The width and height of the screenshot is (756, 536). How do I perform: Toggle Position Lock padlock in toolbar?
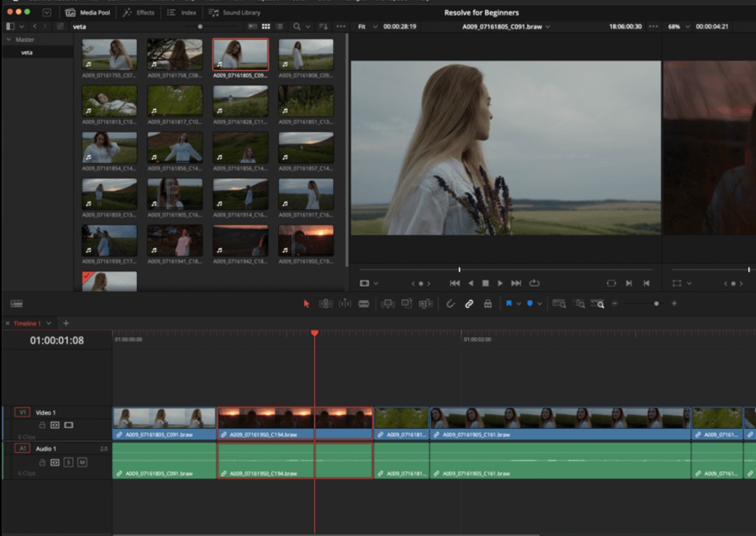(x=488, y=304)
